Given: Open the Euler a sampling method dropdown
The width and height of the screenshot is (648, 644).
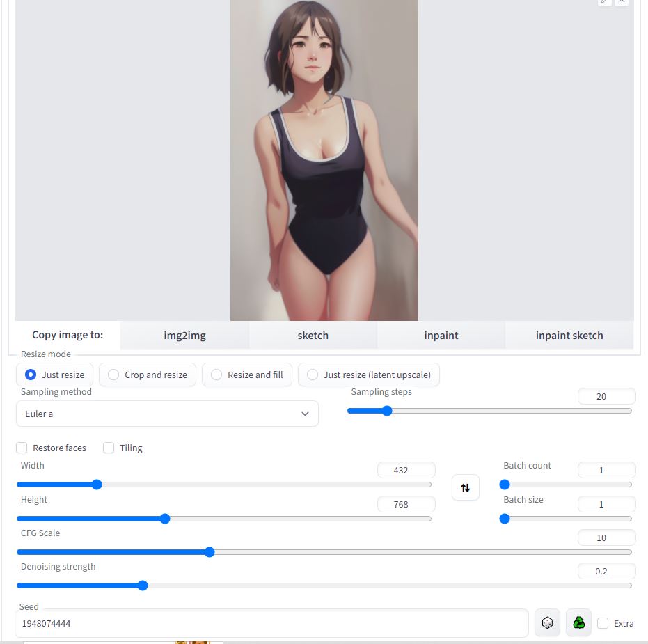Looking at the screenshot, I should point(167,414).
